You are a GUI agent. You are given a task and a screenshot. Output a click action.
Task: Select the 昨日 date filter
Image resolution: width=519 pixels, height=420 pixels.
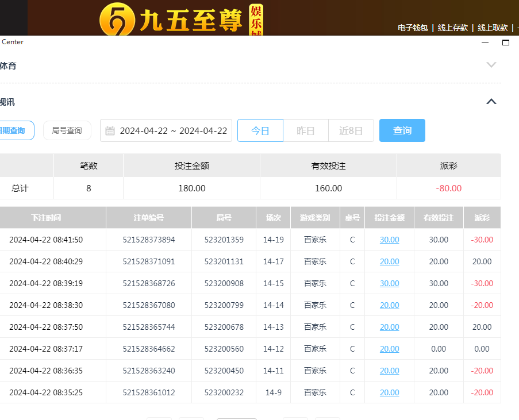pyautogui.click(x=305, y=130)
